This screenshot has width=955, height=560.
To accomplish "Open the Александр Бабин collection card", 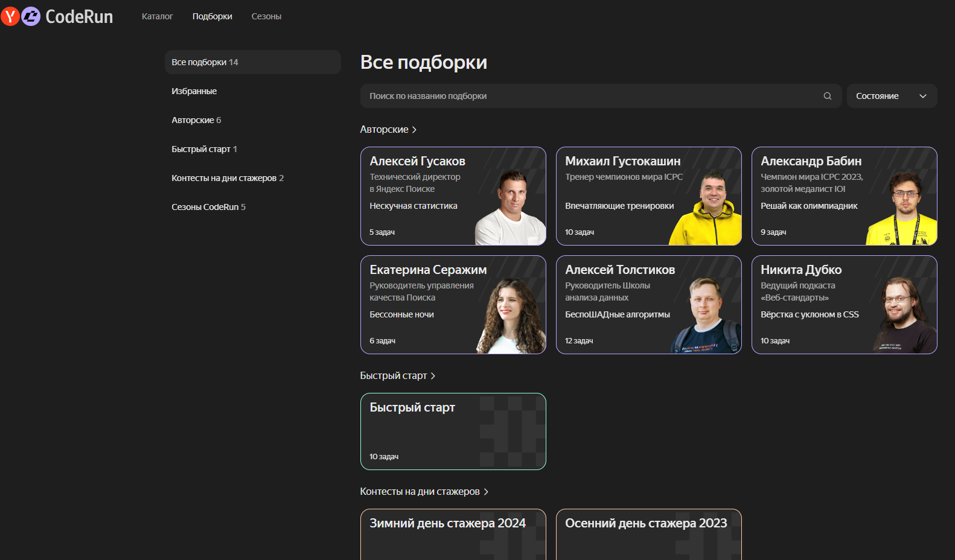I will pyautogui.click(x=845, y=196).
